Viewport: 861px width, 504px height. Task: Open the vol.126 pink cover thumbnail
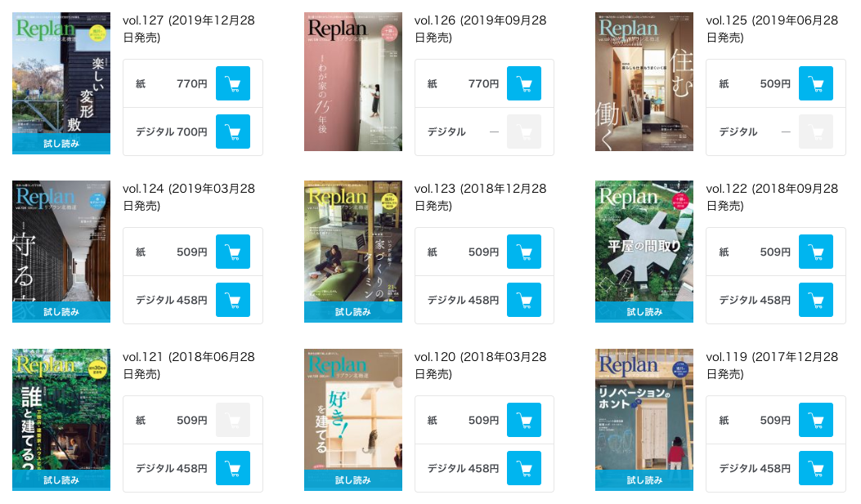coord(353,82)
